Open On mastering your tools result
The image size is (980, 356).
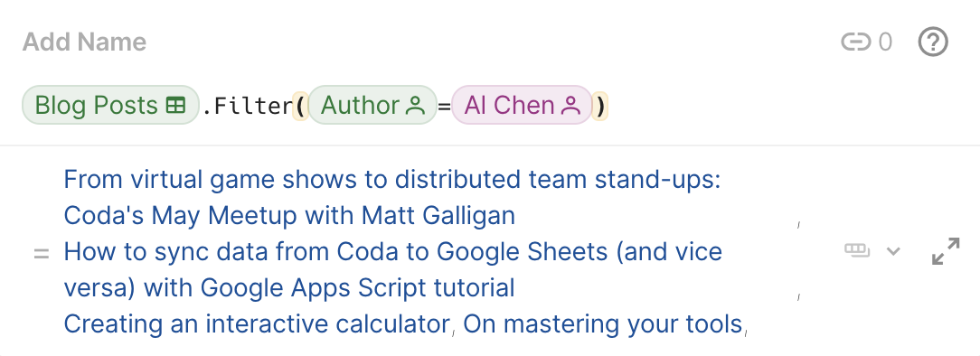click(602, 324)
